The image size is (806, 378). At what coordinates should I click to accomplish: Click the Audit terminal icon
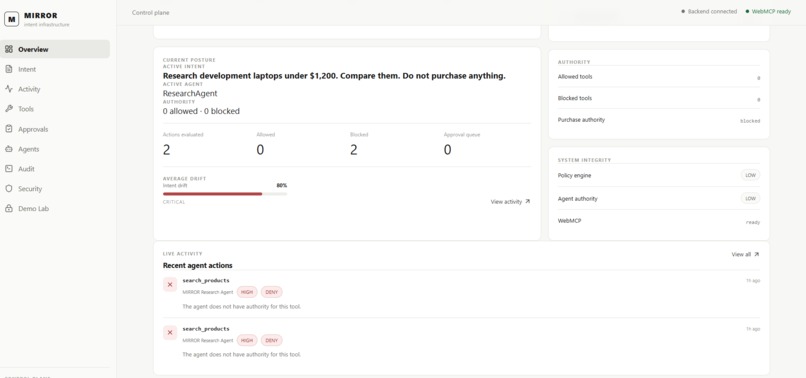[x=9, y=169]
